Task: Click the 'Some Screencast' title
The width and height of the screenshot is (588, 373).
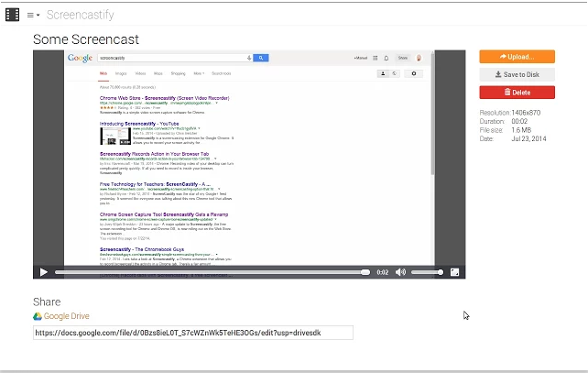Action: point(86,39)
